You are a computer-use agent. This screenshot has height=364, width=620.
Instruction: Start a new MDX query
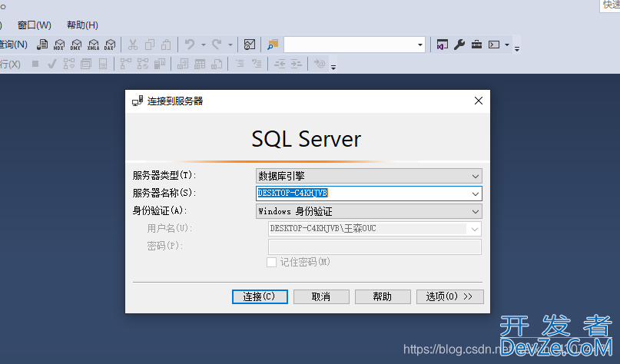tap(59, 45)
